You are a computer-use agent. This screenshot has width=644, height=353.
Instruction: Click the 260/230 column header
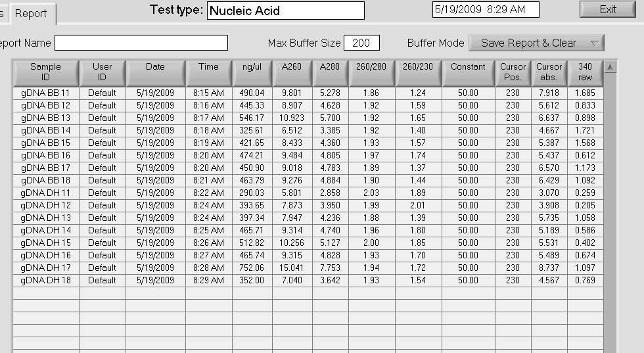(418, 67)
